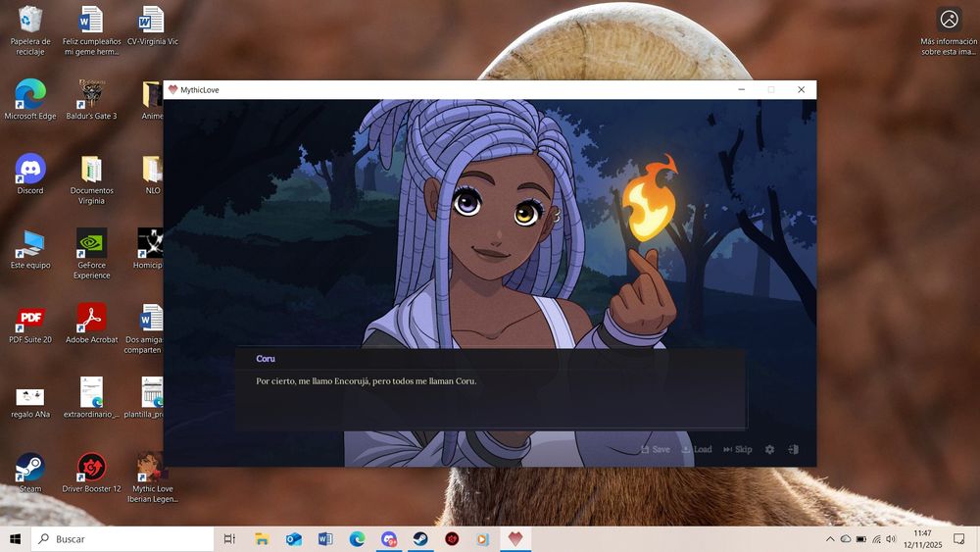
Task: Select the CV-Virginia Word document icon
Action: pyautogui.click(x=153, y=26)
